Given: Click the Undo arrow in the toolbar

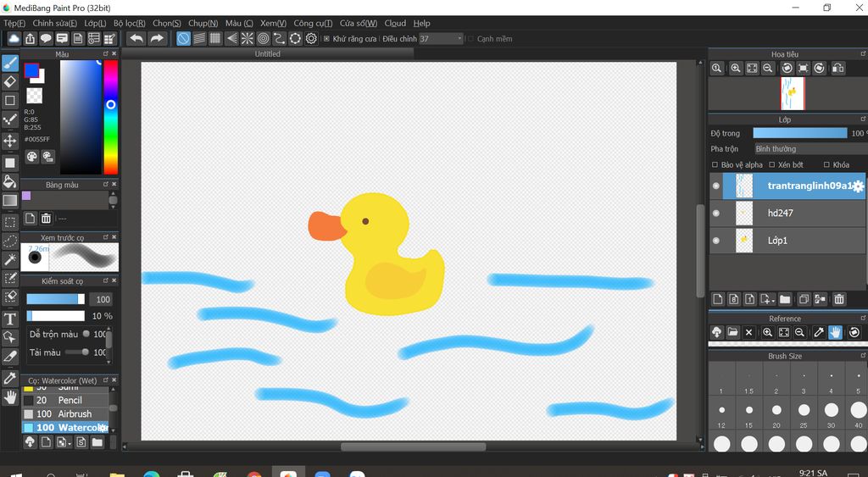Looking at the screenshot, I should point(136,38).
